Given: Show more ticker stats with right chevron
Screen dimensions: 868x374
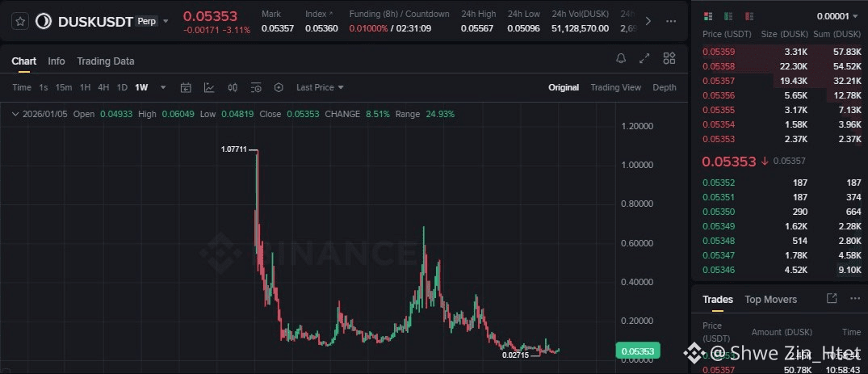Looking at the screenshot, I should (648, 21).
